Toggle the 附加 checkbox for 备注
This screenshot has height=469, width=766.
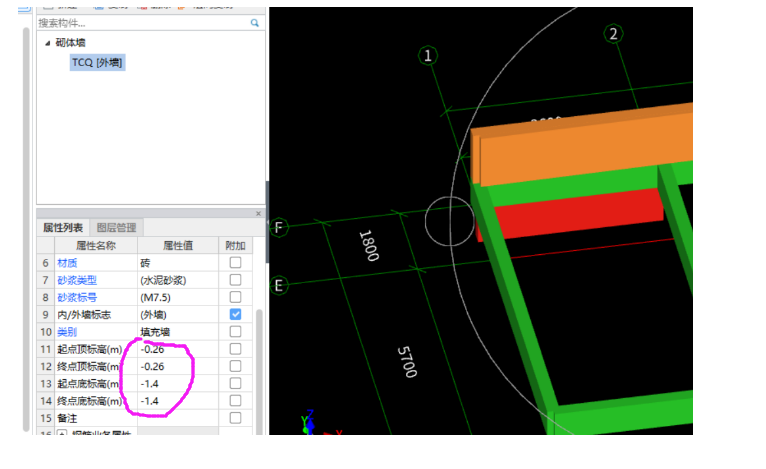[235, 418]
